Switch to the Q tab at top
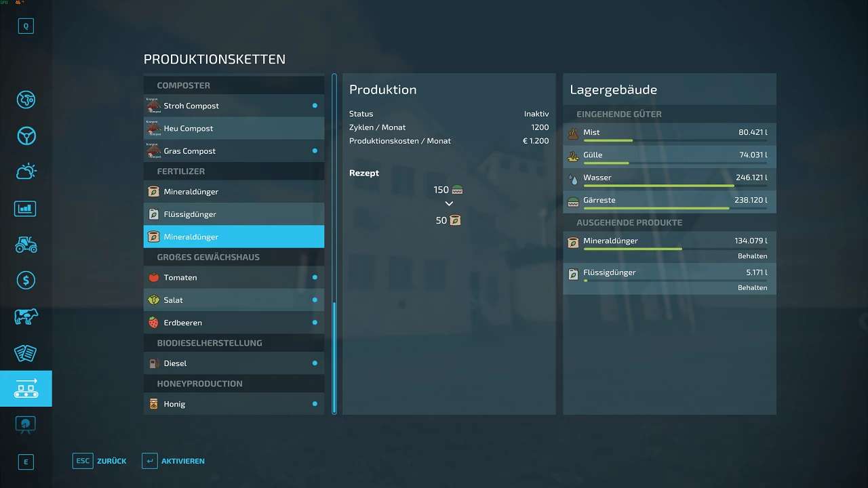868x488 pixels. click(26, 26)
